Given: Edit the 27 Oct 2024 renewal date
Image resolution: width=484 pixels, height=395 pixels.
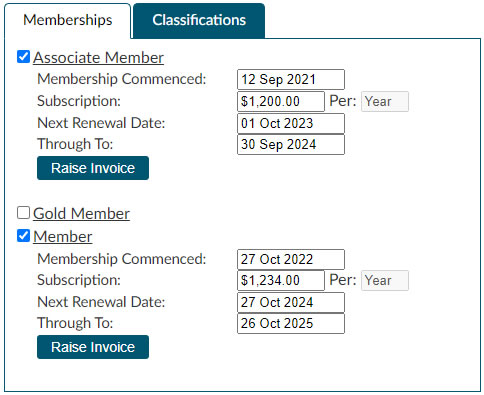Looking at the screenshot, I should click(x=291, y=302).
